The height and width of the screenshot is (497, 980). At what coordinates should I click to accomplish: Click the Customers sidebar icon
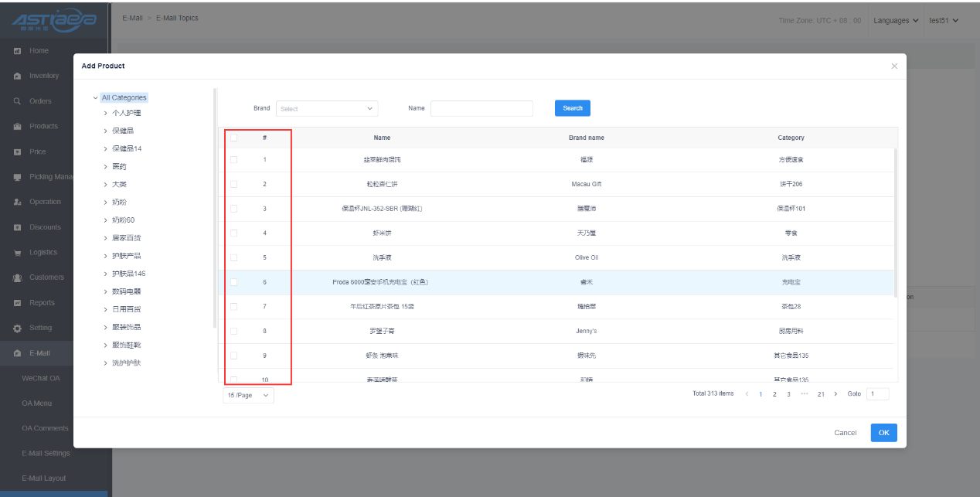(17, 277)
